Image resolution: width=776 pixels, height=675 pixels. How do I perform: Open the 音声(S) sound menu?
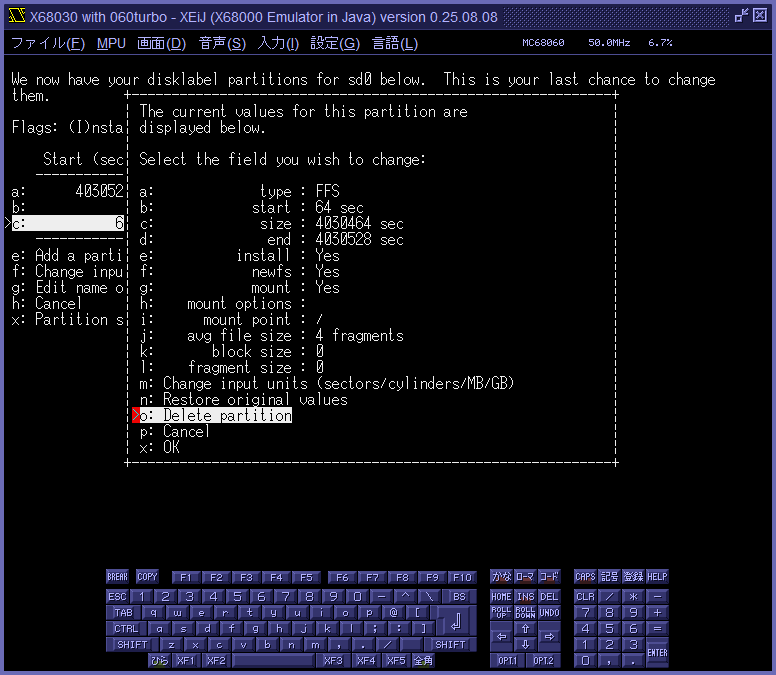pyautogui.click(x=222, y=44)
